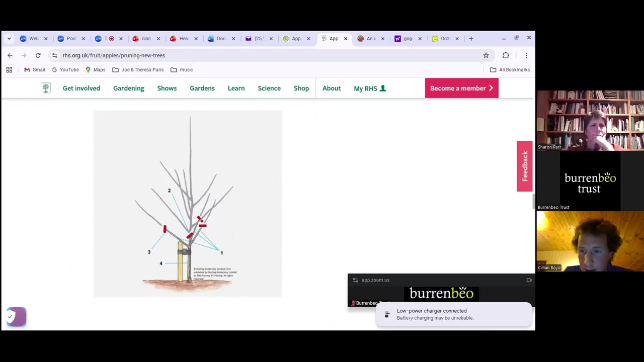
Task: Click the purple widget icon at bottom left
Action: pyautogui.click(x=16, y=317)
